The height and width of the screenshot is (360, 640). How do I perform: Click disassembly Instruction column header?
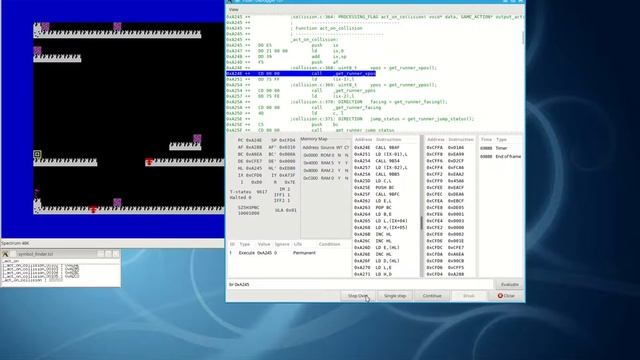click(388, 140)
